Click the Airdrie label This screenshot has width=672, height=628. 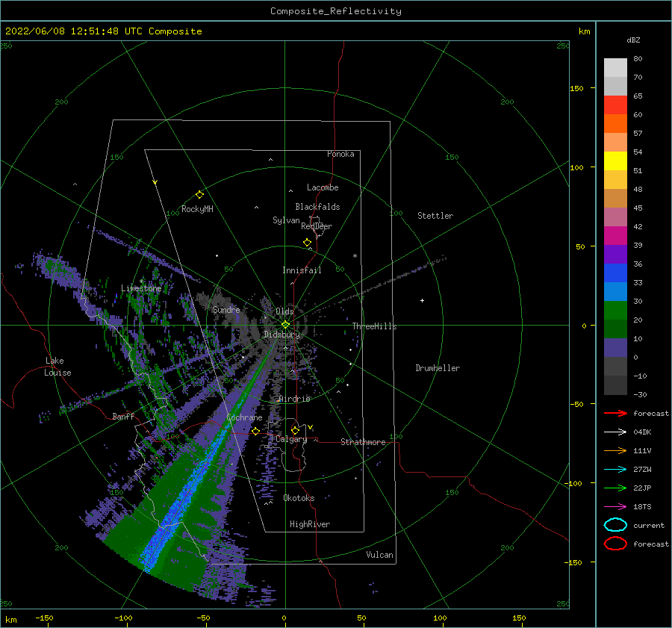pyautogui.click(x=294, y=399)
